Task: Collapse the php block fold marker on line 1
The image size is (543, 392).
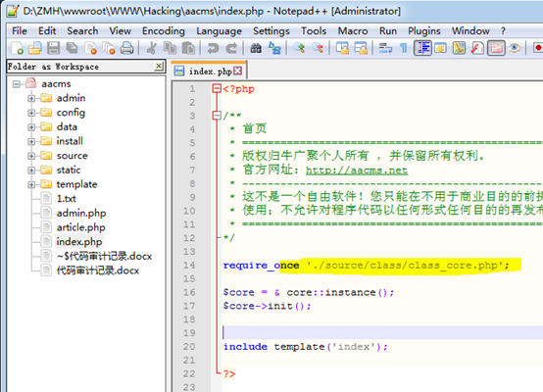Action: point(217,88)
